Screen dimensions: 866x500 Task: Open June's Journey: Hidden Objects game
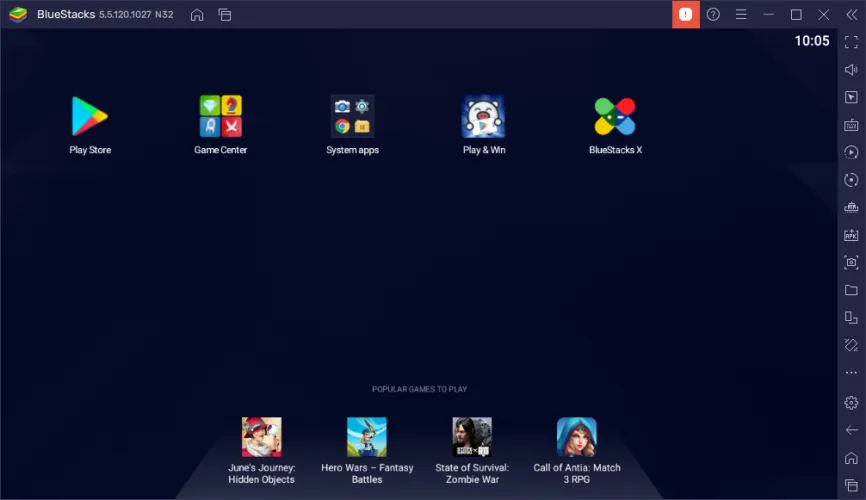pos(261,437)
